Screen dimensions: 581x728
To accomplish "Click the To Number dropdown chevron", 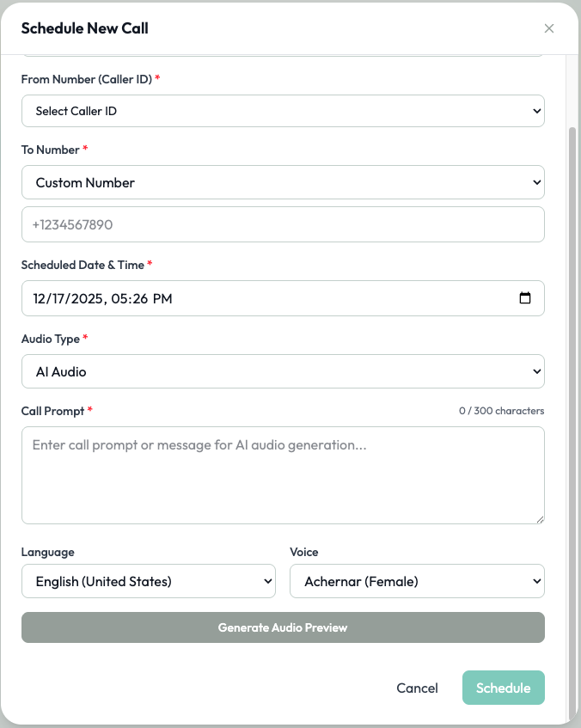I will tap(536, 182).
